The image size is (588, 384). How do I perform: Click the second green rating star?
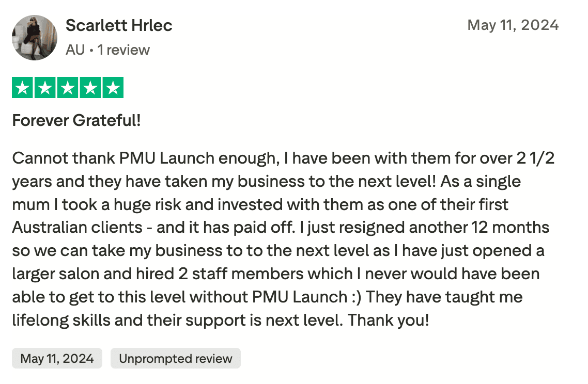pos(45,88)
